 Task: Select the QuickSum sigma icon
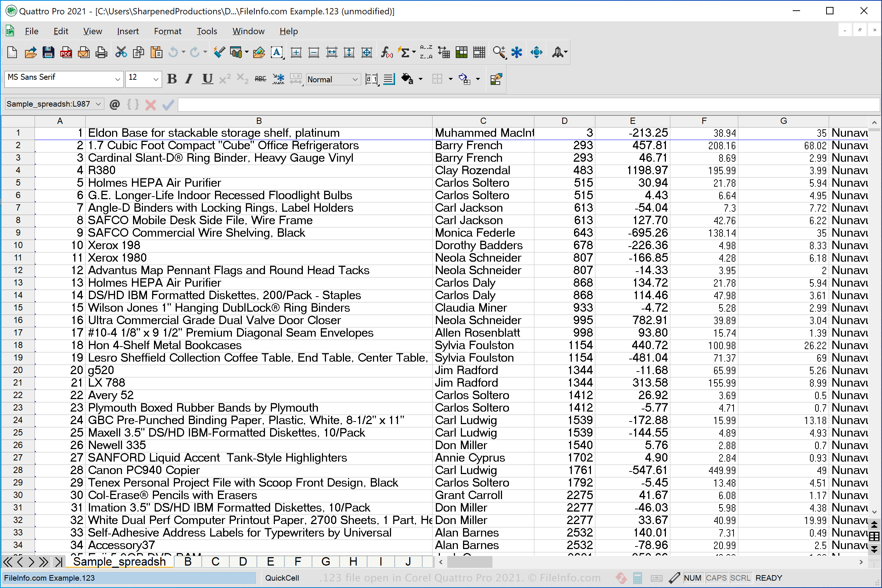(x=404, y=53)
